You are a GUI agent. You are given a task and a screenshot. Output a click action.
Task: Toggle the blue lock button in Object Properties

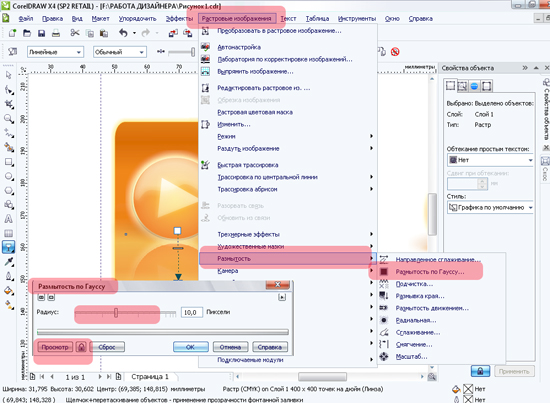point(480,371)
